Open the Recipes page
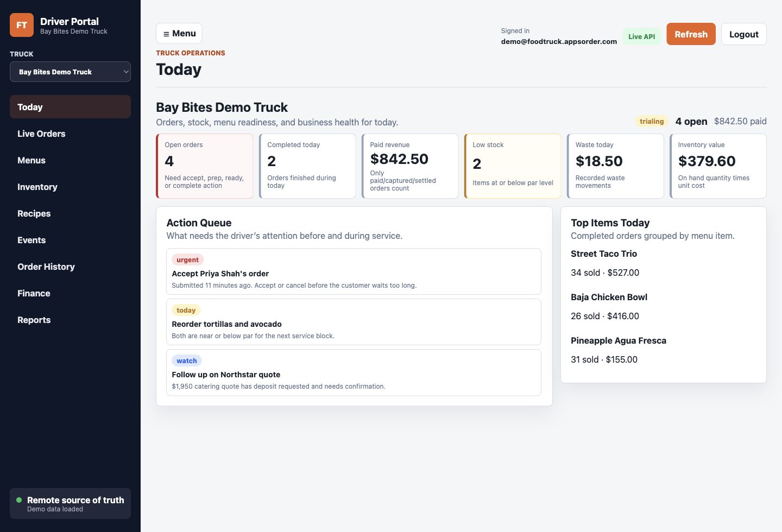This screenshot has width=782, height=532. pyautogui.click(x=70, y=213)
